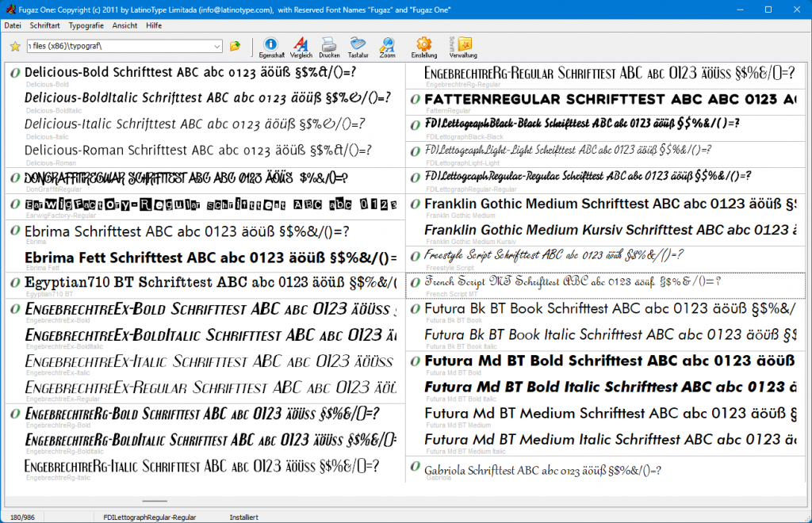Open the Typografie menu

click(x=86, y=25)
